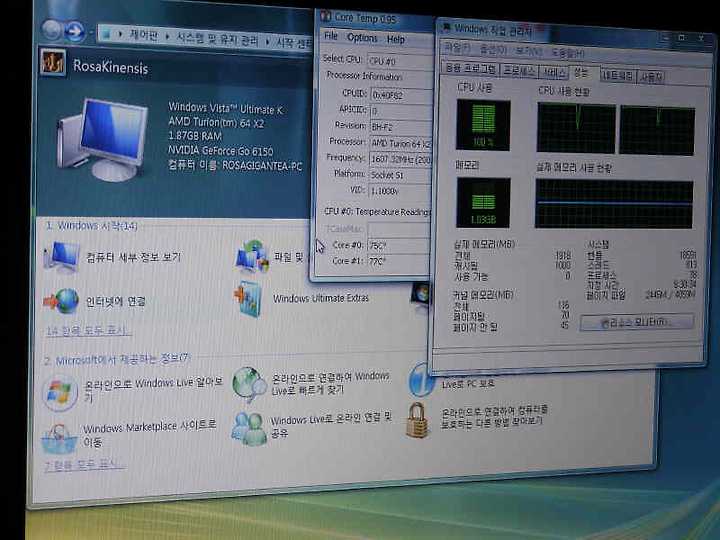Click the two-people Windows Live sharing icon
720x540 pixels.
click(248, 429)
